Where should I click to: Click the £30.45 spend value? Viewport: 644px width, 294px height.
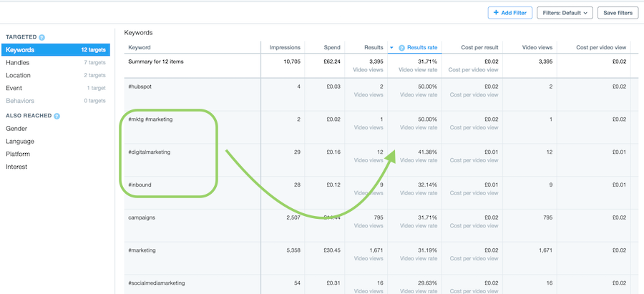pyautogui.click(x=332, y=250)
